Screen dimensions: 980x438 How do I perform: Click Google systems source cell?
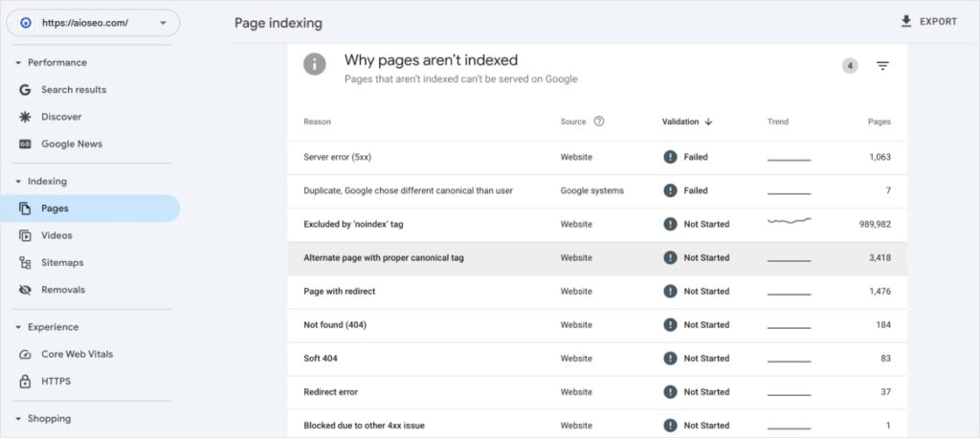591,190
